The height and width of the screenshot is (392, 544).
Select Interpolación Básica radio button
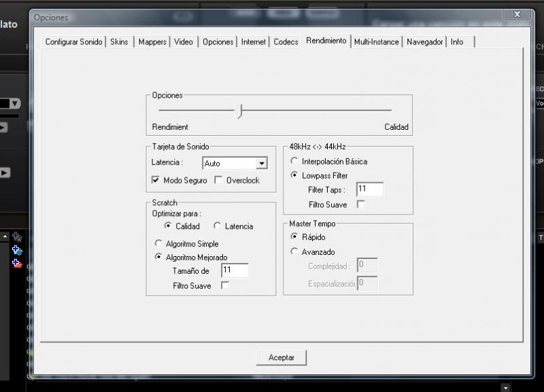pyautogui.click(x=294, y=161)
